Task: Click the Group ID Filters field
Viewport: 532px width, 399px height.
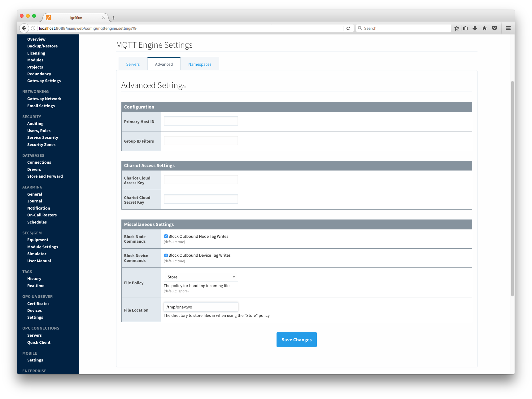Action: pyautogui.click(x=201, y=141)
